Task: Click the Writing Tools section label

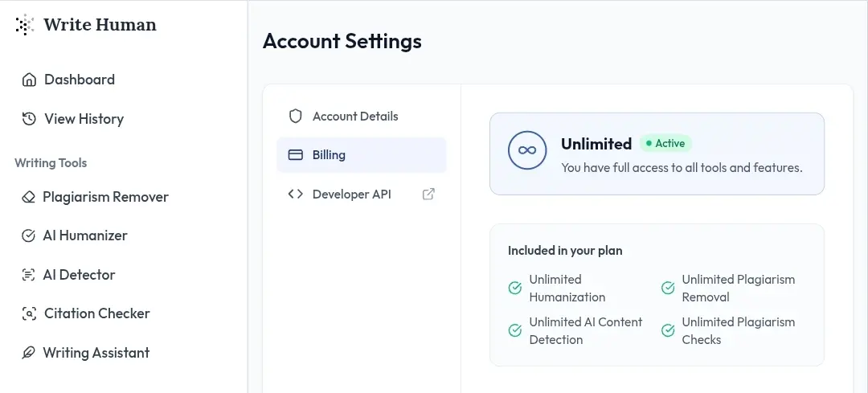Action: click(x=51, y=163)
